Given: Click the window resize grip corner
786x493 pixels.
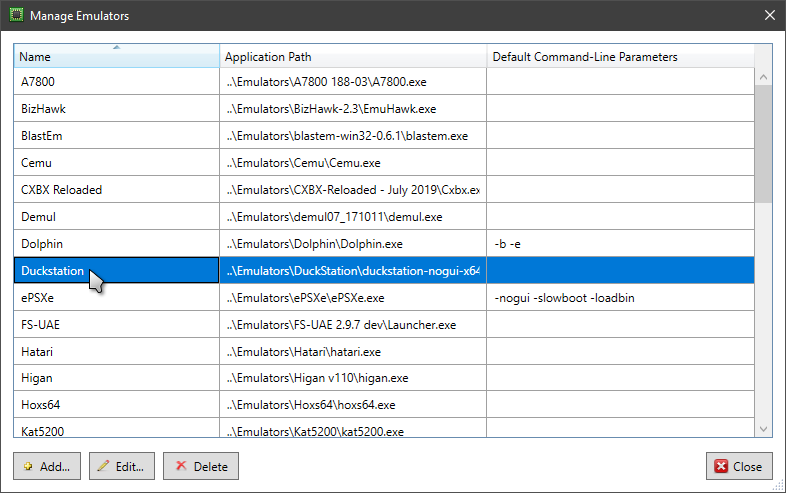Looking at the screenshot, I should [779, 486].
